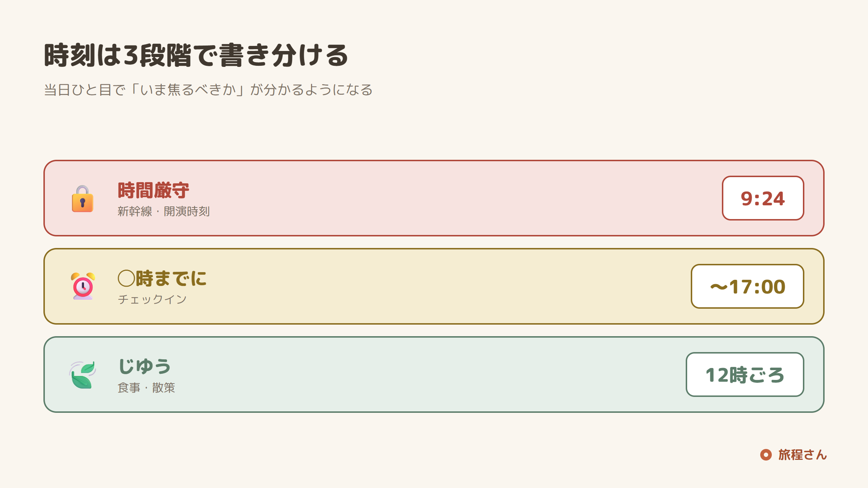Click the じゆう heading
This screenshot has width=868, height=488.
point(145,367)
